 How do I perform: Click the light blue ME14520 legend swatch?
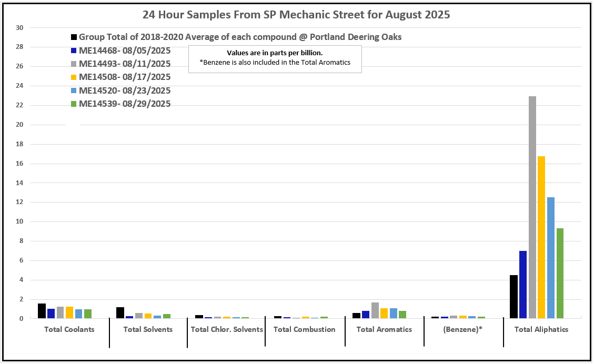click(74, 90)
